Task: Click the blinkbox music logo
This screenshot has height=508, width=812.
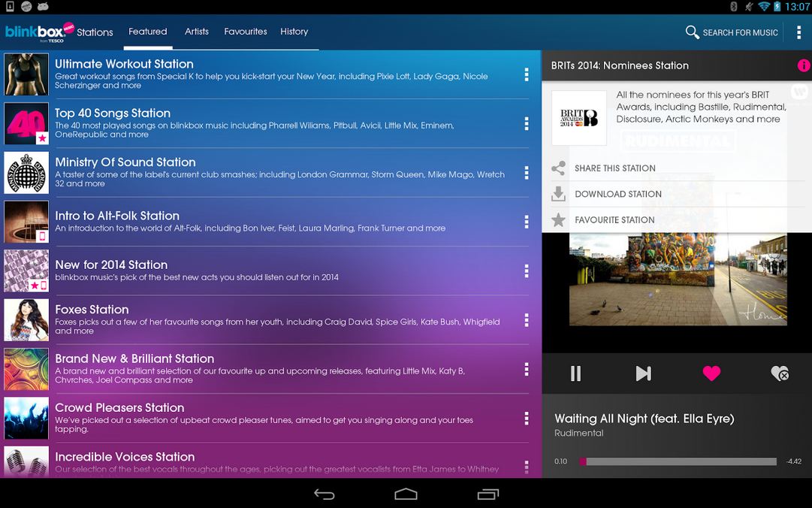Action: (x=39, y=32)
